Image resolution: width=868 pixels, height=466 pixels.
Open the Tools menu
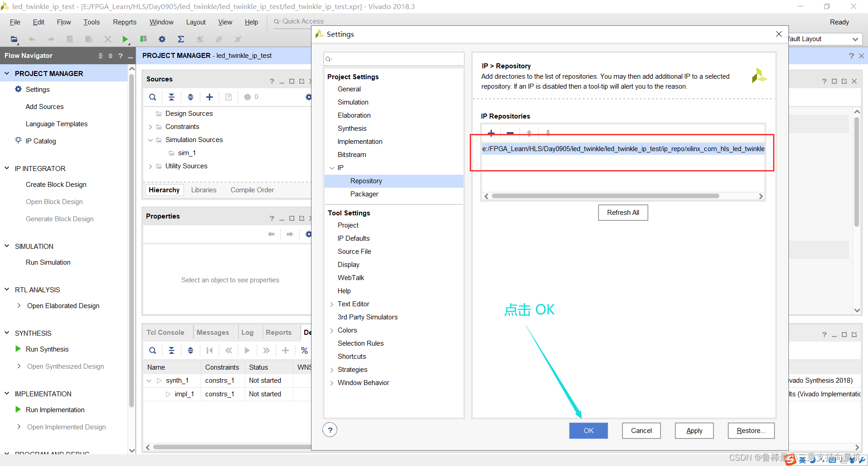[91, 22]
